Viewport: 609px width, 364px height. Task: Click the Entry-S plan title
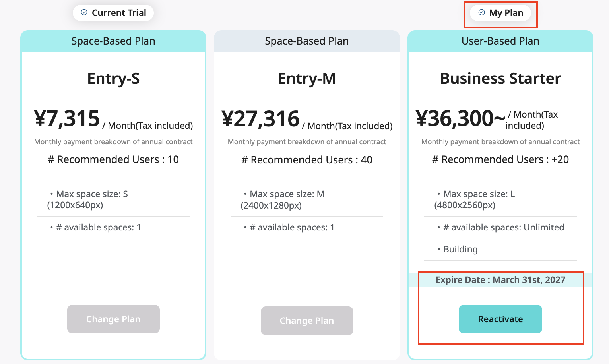113,78
